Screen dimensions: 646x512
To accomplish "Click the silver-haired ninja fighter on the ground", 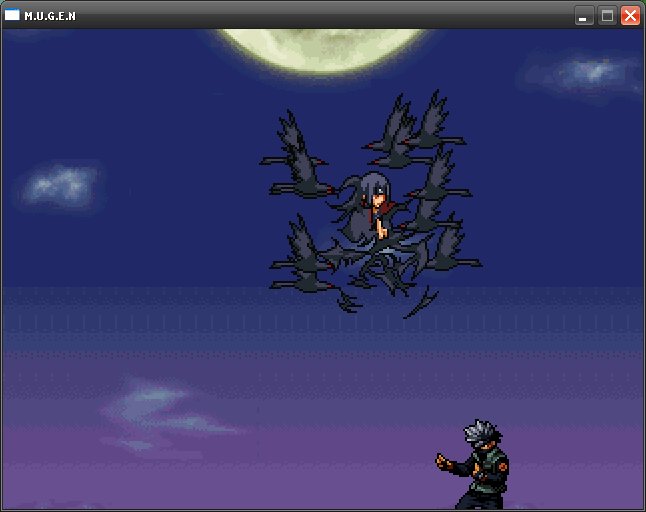I will point(474,465).
